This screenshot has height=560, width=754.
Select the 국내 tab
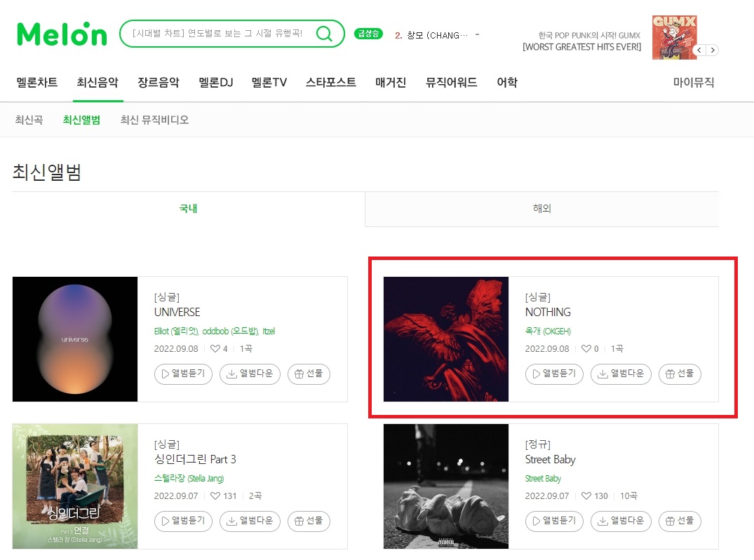(x=189, y=209)
